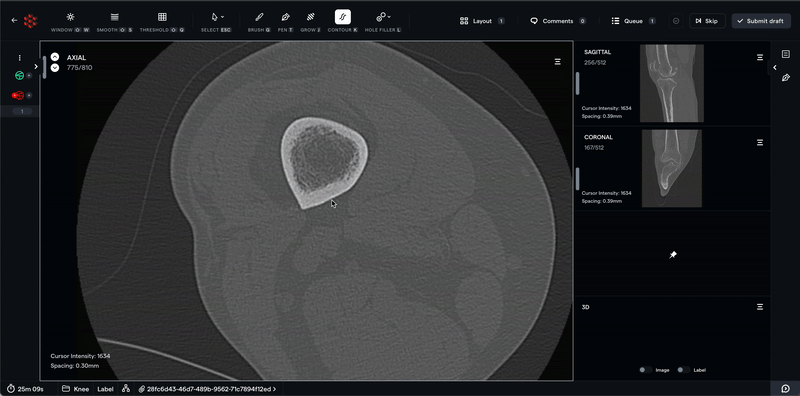Activate the Select pointer tool
This screenshot has height=396, width=800.
pos(215,17)
